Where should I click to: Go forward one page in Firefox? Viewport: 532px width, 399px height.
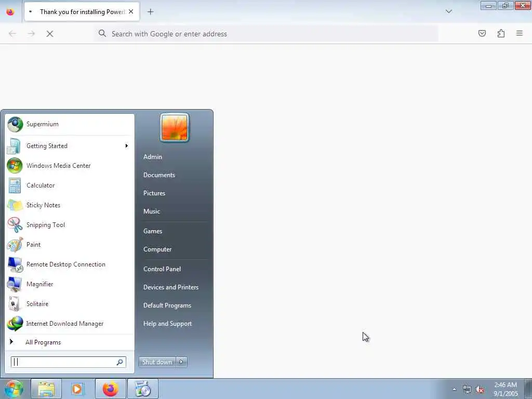31,34
